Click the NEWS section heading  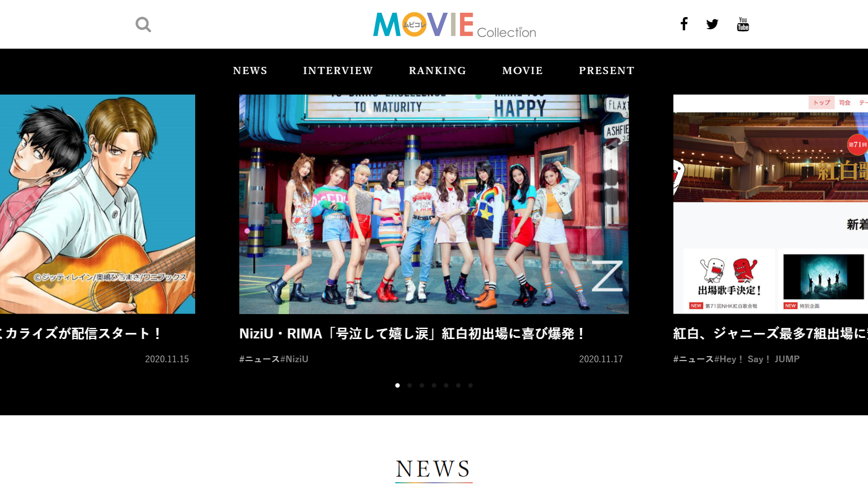tap(434, 469)
